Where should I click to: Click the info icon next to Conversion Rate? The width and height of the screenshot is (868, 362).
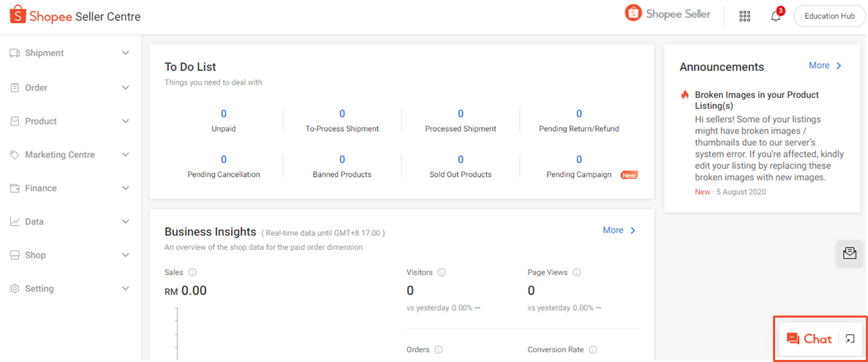pyautogui.click(x=593, y=350)
